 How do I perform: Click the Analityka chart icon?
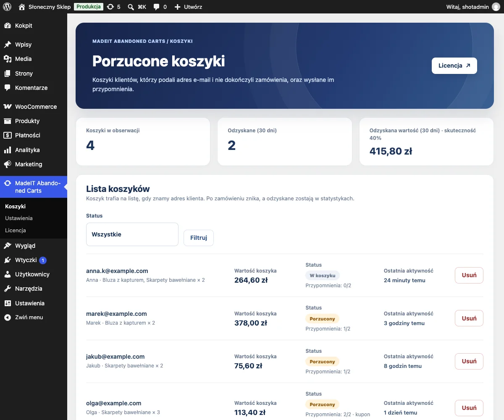click(7, 150)
